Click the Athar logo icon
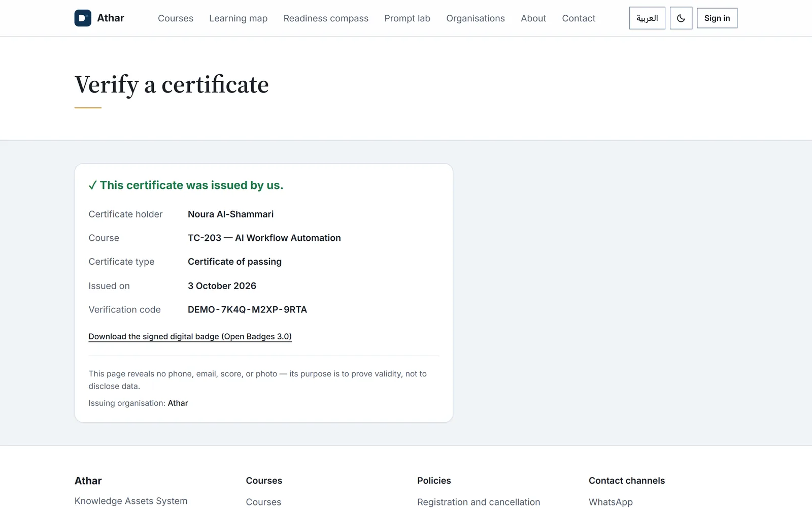This screenshot has height=508, width=812. point(83,18)
